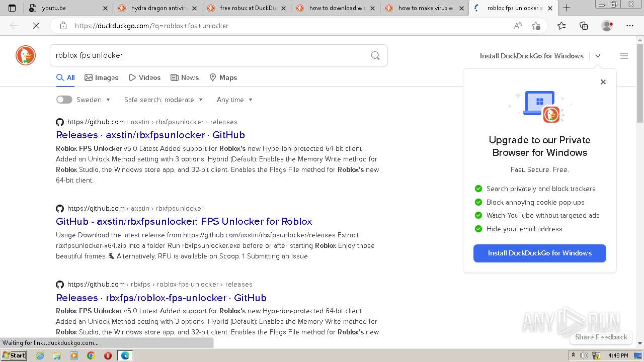View site information lock icon
The image size is (644, 362).
coord(63,26)
